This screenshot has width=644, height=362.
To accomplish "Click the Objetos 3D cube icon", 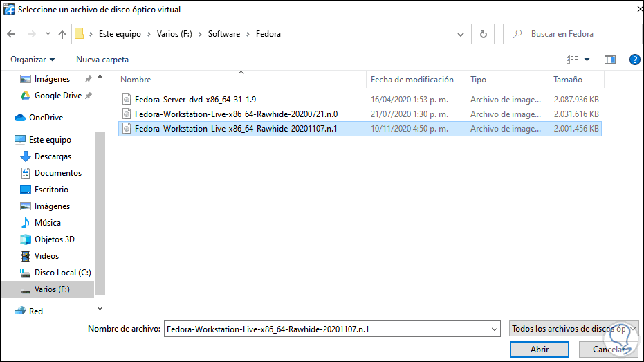I will coord(26,239).
